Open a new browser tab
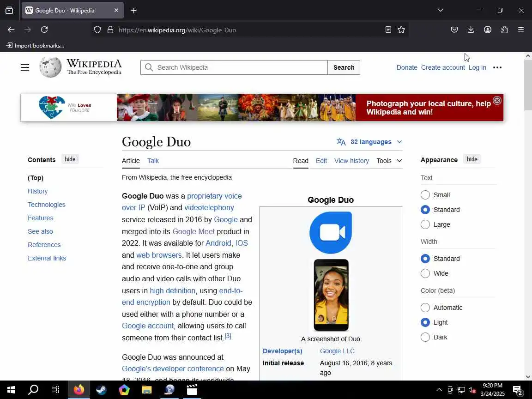 (x=133, y=11)
